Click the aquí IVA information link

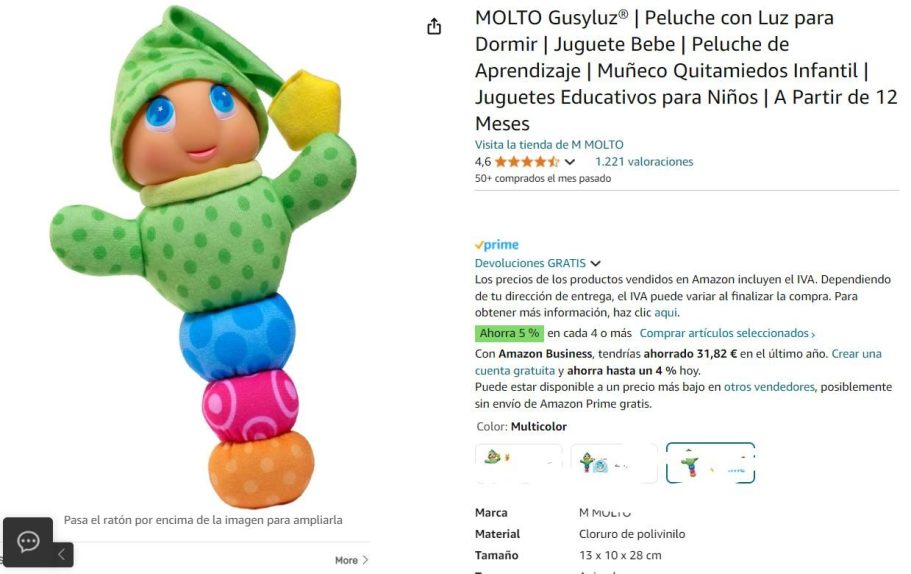point(665,313)
